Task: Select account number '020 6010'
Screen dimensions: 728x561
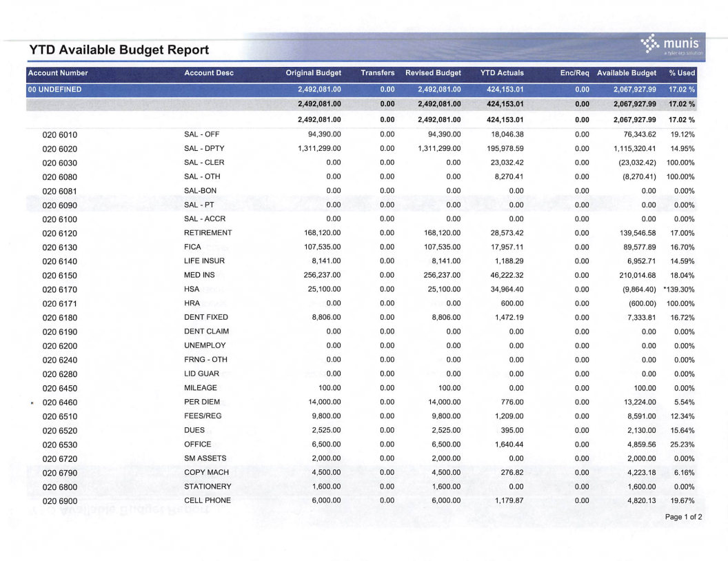Action: click(x=60, y=135)
